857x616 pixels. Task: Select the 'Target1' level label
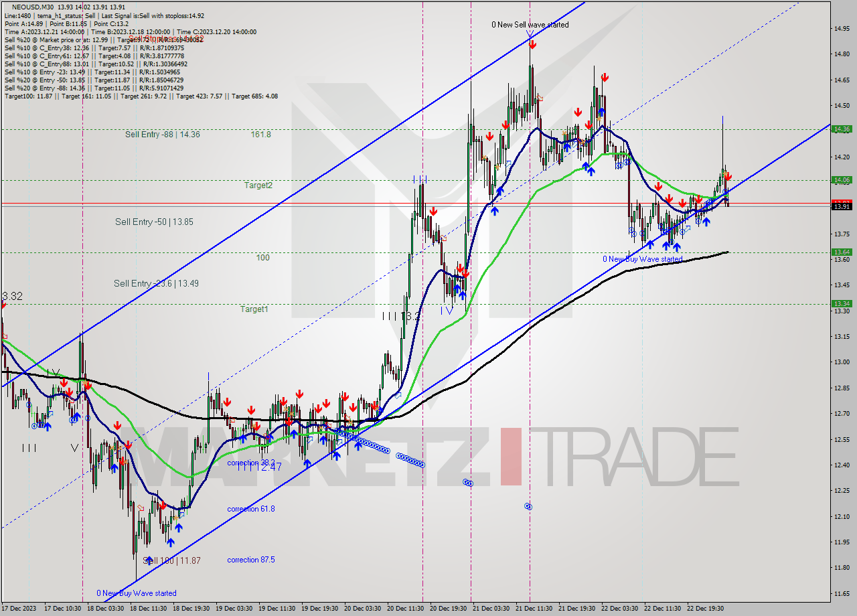pyautogui.click(x=254, y=309)
